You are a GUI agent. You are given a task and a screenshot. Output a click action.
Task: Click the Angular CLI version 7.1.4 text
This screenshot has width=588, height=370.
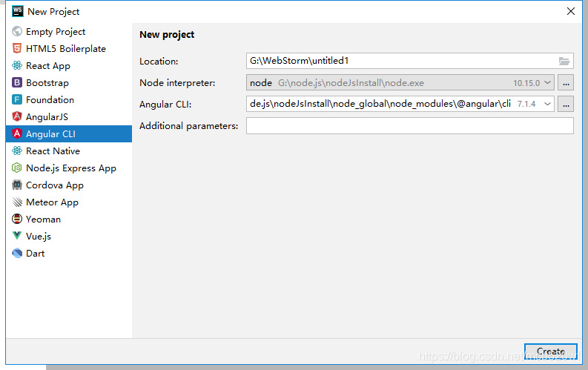coord(526,104)
